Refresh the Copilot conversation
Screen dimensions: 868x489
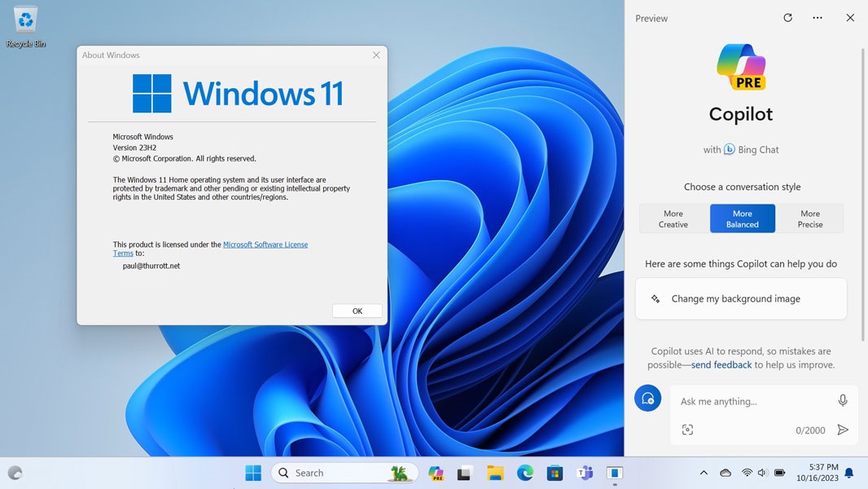787,17
